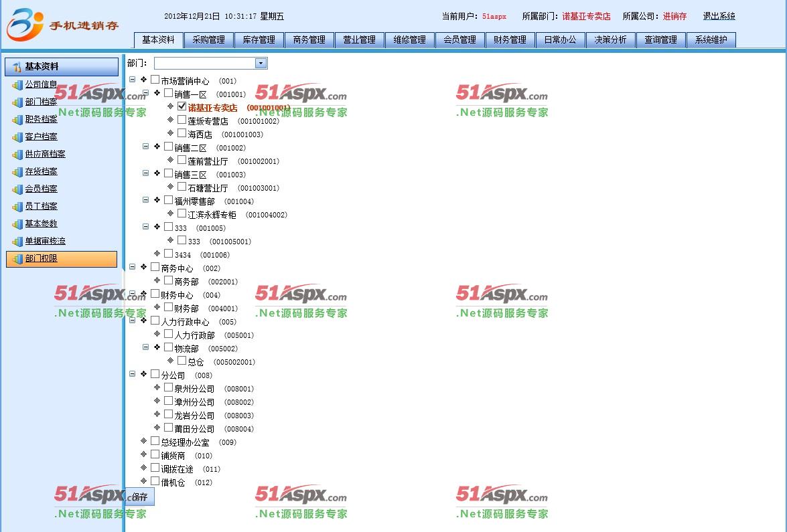Check the 莲坂专营店 checkbox

coord(182,120)
